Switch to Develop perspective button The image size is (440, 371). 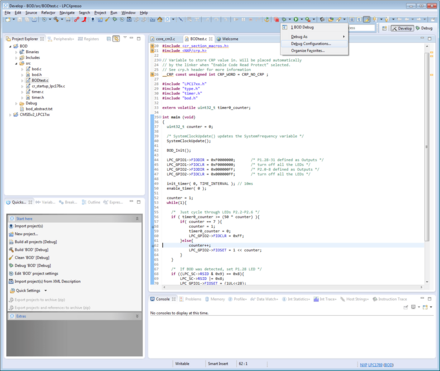click(x=402, y=28)
